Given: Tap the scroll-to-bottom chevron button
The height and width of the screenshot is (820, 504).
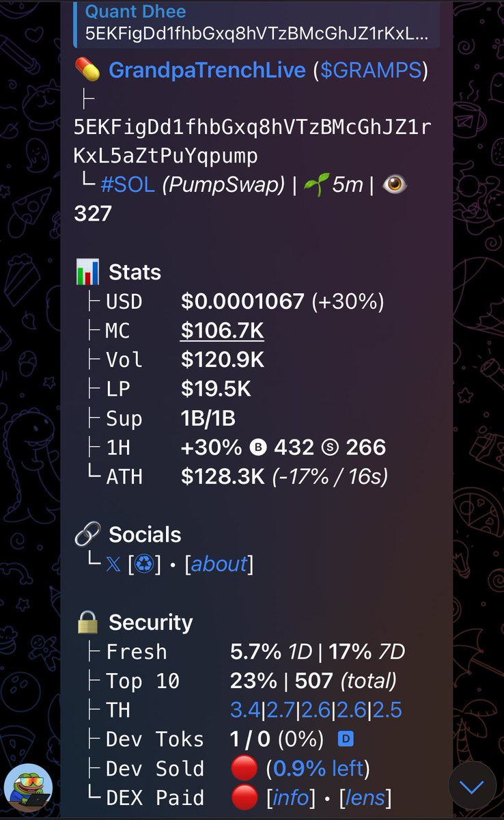Looking at the screenshot, I should coord(471,787).
